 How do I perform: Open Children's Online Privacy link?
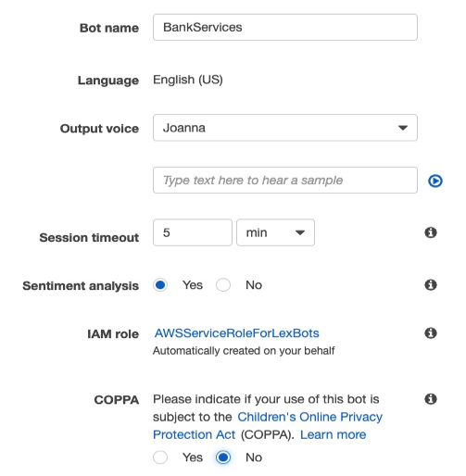tap(309, 417)
